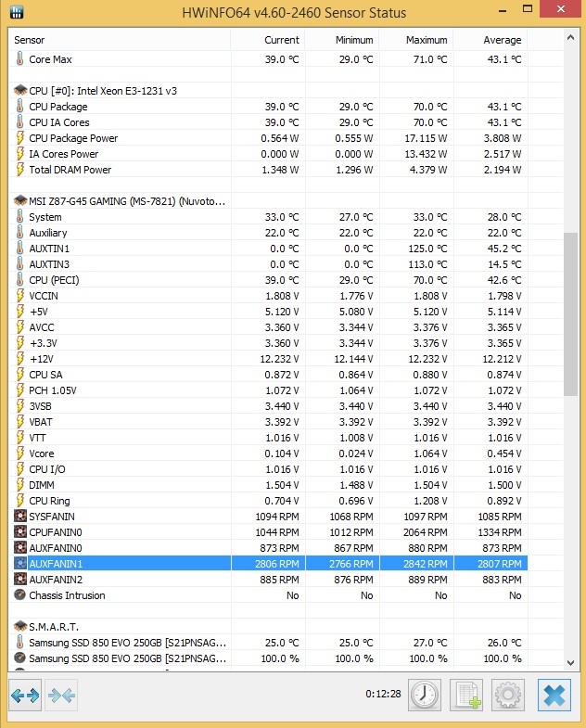586x728 pixels.
Task: Click Sensor column header
Action: pos(120,40)
